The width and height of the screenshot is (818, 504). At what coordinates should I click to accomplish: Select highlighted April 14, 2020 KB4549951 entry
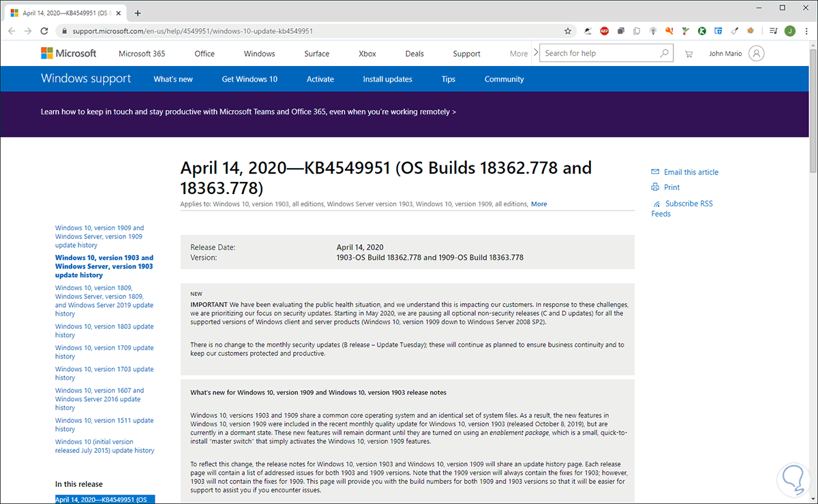click(105, 499)
